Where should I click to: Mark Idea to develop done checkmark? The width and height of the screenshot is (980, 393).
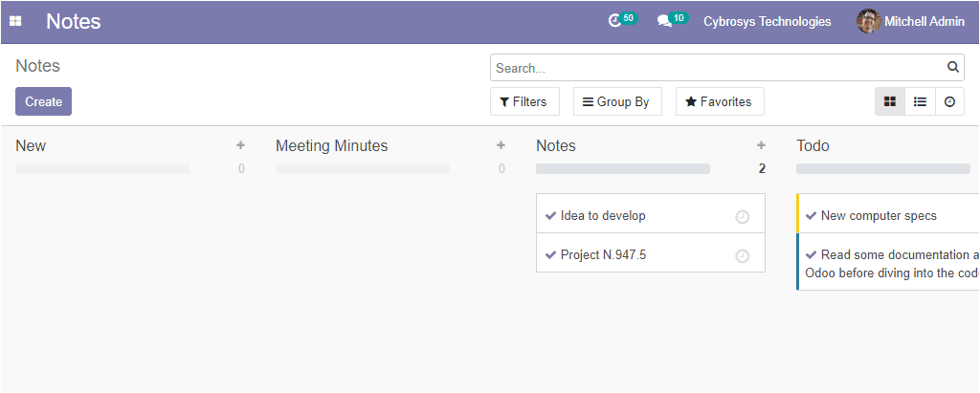pos(550,215)
